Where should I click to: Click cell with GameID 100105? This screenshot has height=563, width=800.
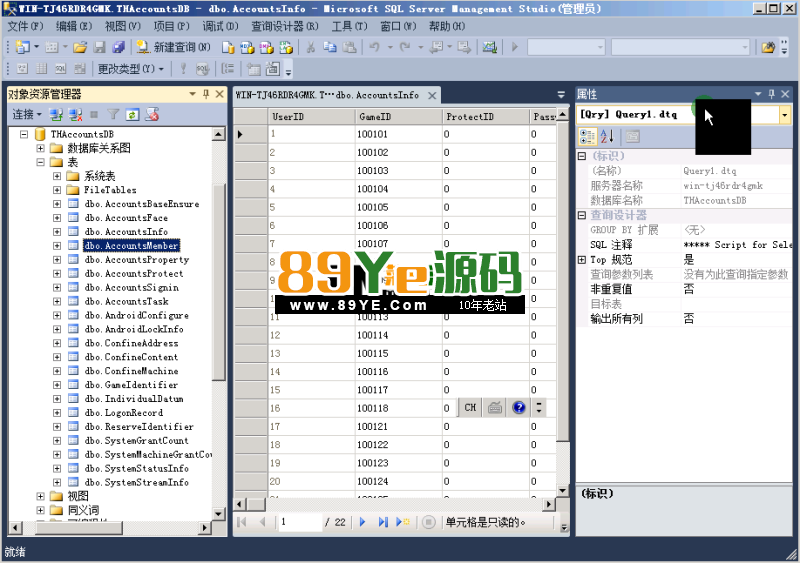pos(398,207)
